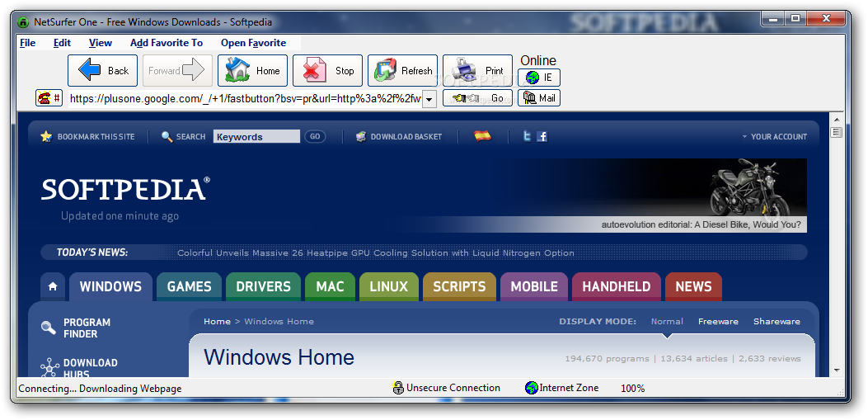Click the magnifier Search icon on Softpedia
This screenshot has height=420, width=868.
167,136
